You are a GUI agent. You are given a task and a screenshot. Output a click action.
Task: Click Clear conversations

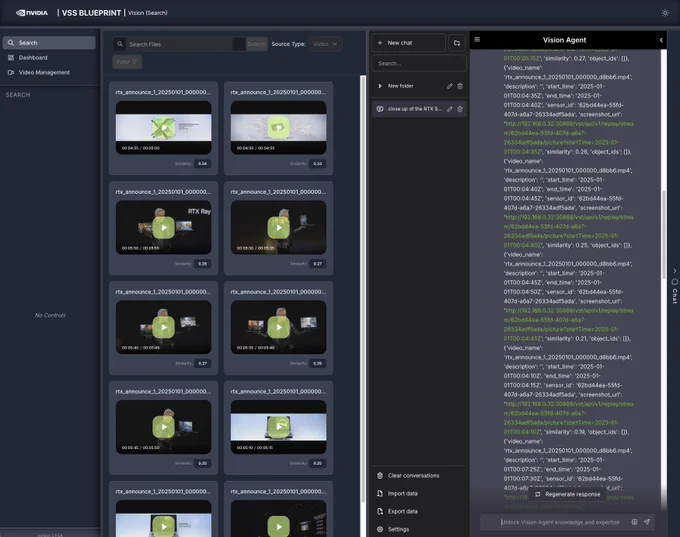click(408, 475)
